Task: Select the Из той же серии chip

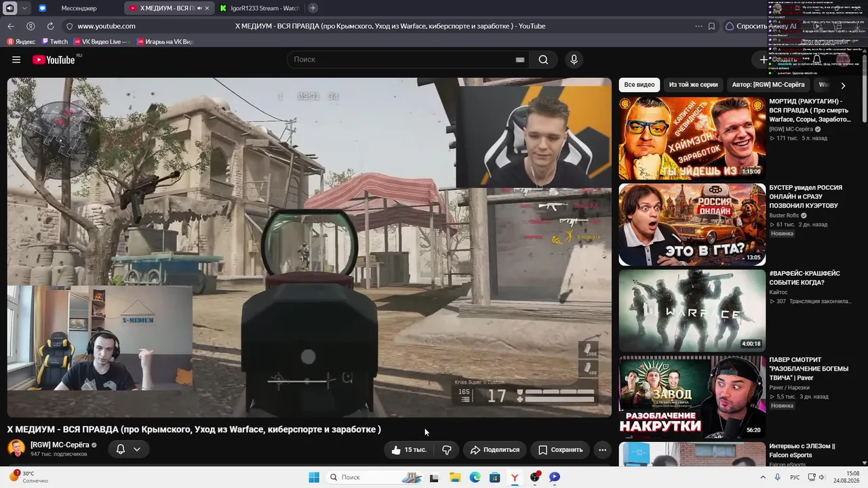Action: (693, 85)
